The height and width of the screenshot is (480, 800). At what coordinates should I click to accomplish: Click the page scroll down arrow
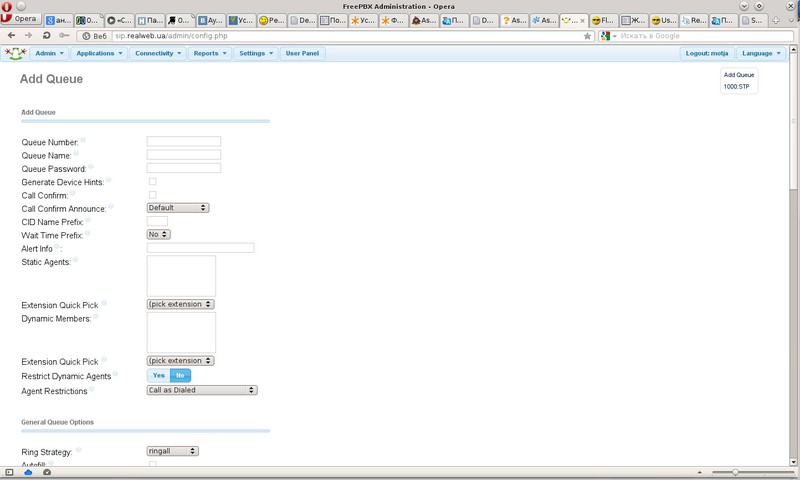(x=793, y=462)
